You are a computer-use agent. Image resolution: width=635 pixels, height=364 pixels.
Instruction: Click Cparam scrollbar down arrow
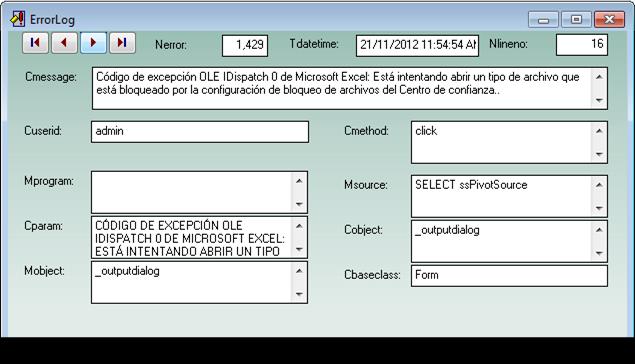click(299, 249)
